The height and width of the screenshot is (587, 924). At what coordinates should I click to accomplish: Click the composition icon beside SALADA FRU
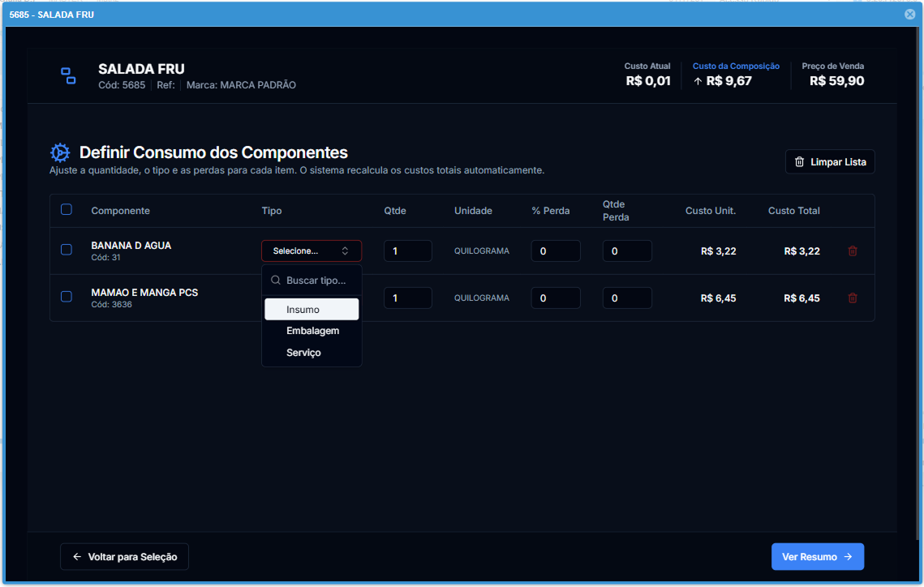(69, 76)
